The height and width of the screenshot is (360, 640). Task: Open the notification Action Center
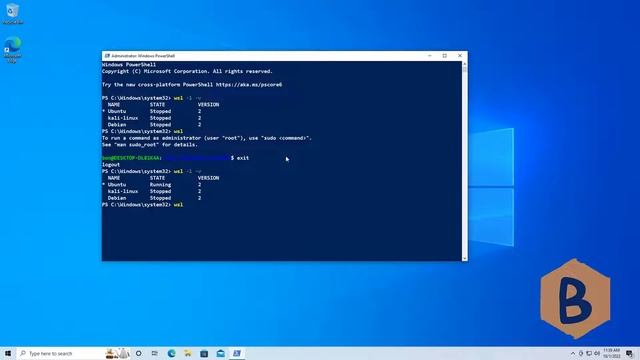point(629,353)
